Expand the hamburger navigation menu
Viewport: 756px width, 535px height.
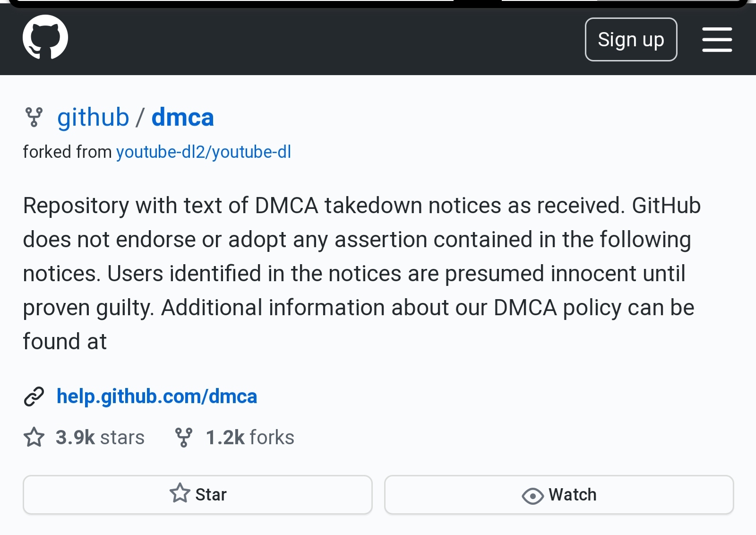tap(717, 40)
